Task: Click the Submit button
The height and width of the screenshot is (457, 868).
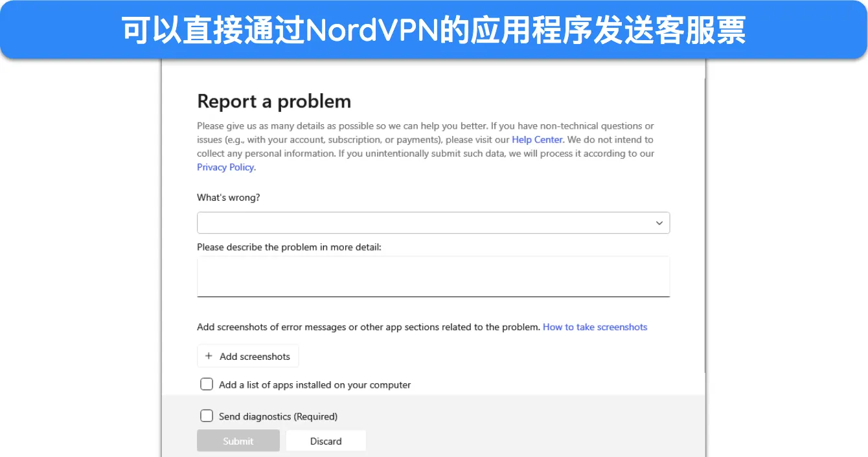Action: click(238, 441)
